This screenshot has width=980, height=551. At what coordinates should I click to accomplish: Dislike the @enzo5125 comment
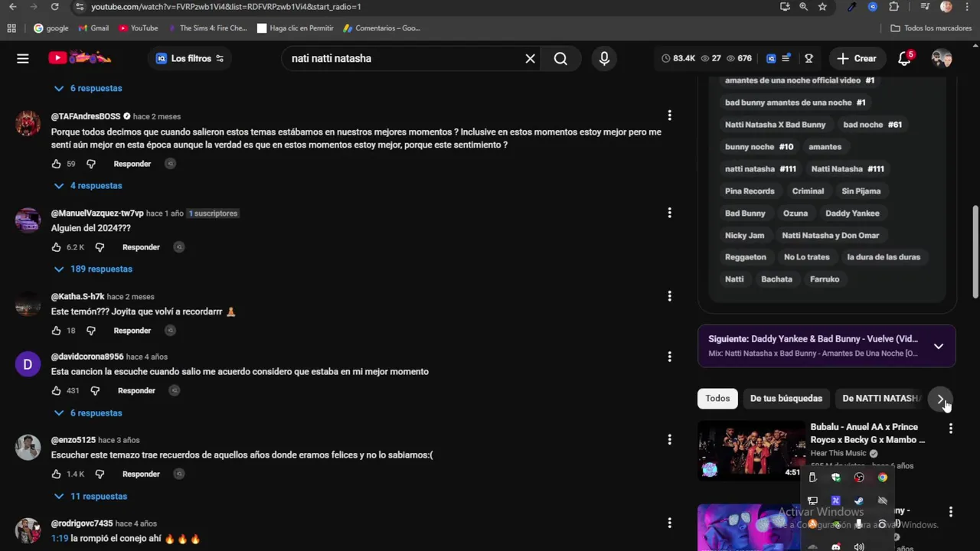tap(100, 474)
